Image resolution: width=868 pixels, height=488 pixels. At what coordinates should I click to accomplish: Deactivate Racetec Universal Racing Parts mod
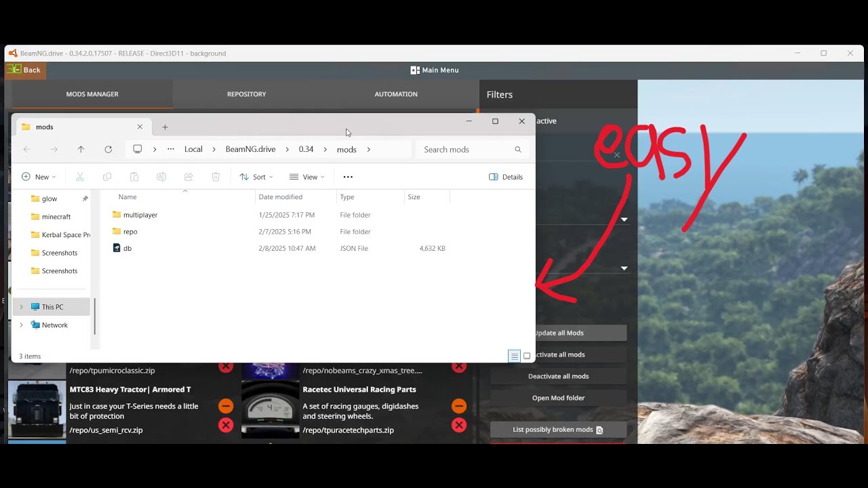(x=459, y=406)
